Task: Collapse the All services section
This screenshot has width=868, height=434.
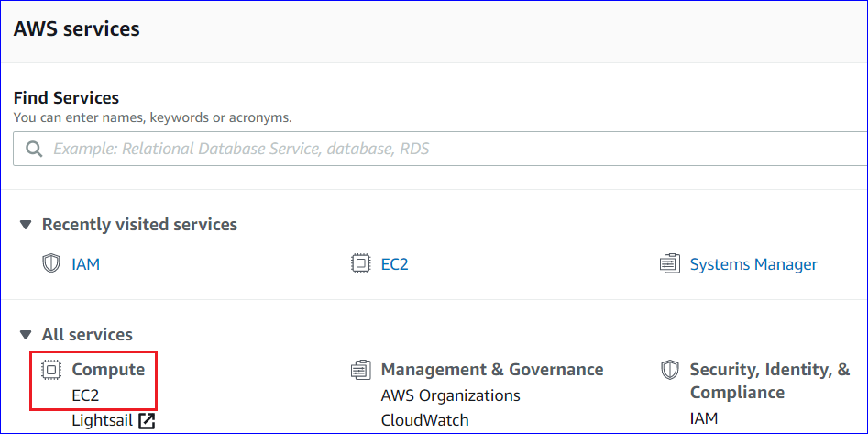Action: point(26,335)
